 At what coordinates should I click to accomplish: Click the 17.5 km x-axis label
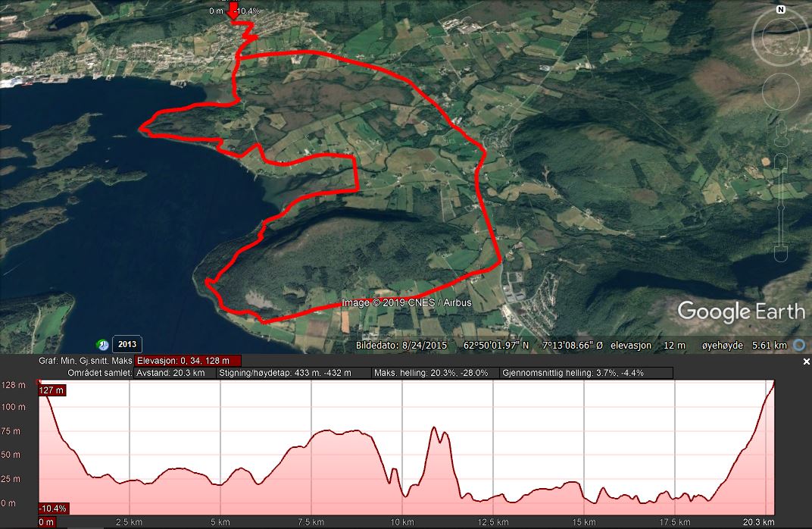pos(675,522)
